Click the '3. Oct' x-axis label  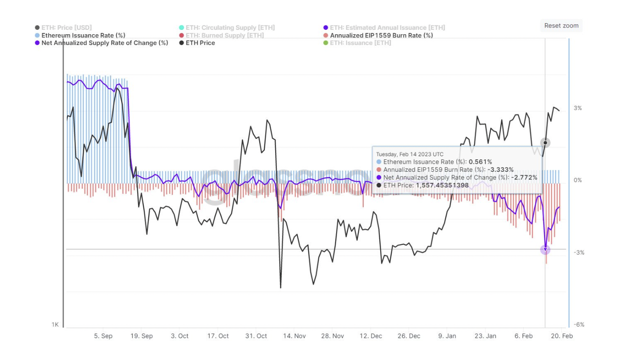tap(180, 336)
